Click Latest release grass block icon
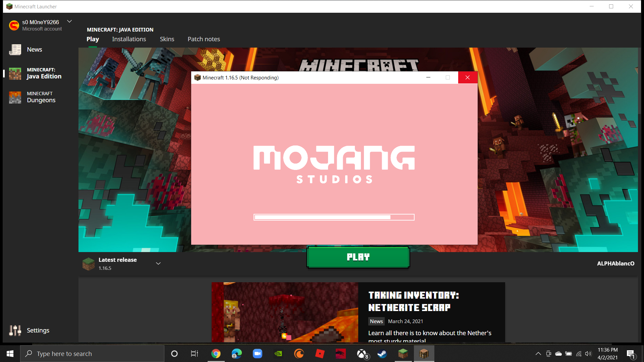Image resolution: width=644 pixels, height=362 pixels. 89,264
